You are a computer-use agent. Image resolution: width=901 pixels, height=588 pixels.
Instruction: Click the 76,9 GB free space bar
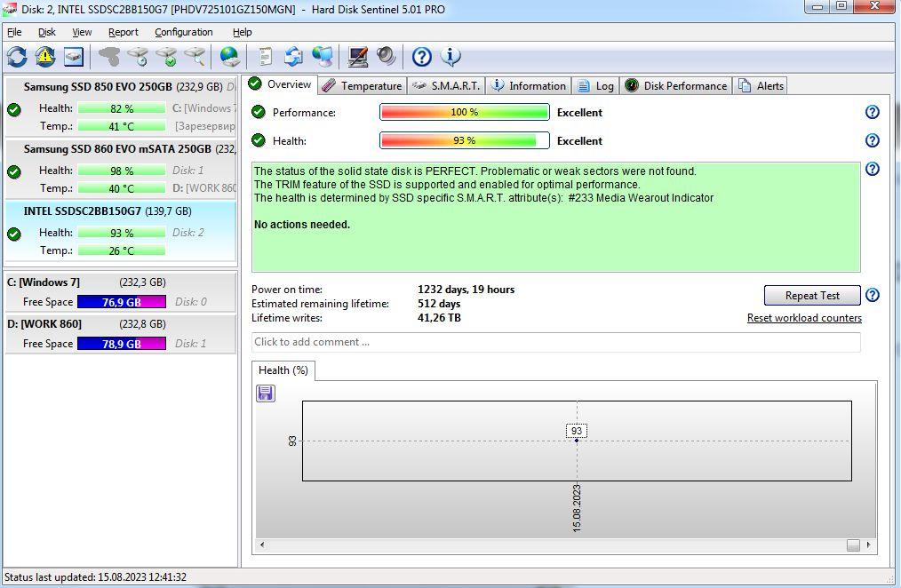pos(121,302)
